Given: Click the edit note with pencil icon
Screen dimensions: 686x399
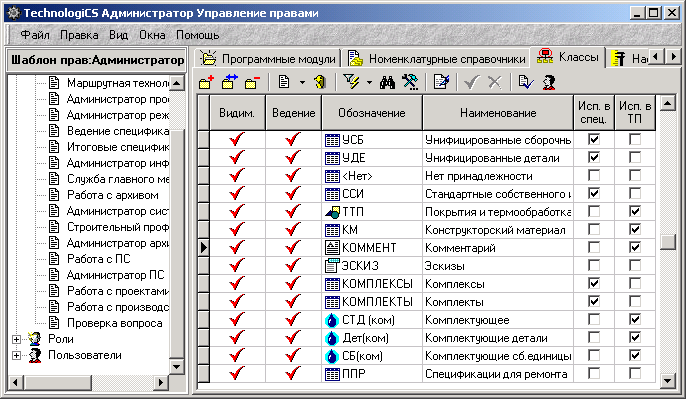Looking at the screenshot, I should 441,82.
